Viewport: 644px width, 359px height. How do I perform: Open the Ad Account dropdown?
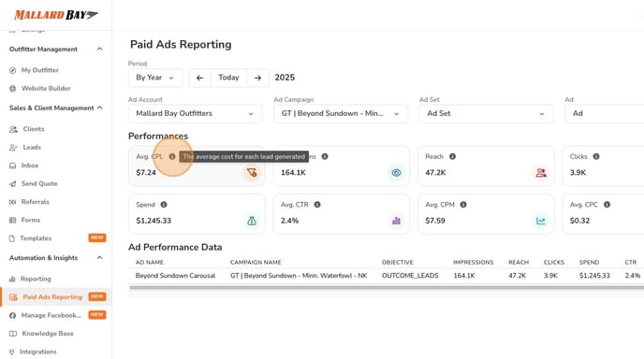point(195,114)
